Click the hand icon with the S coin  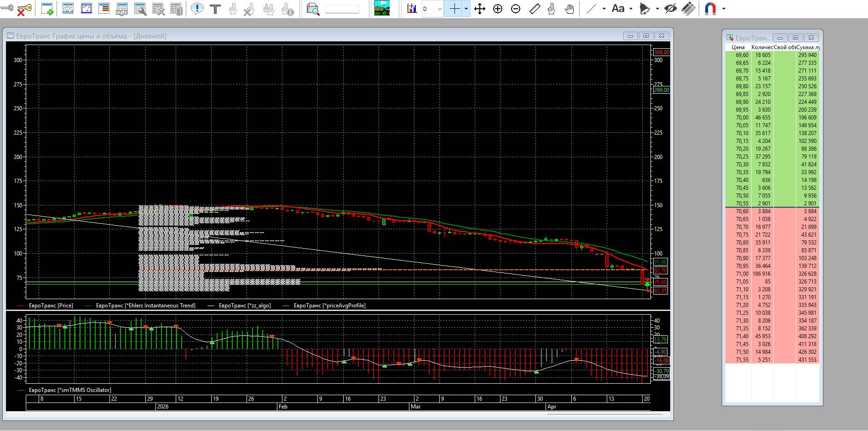tap(287, 9)
